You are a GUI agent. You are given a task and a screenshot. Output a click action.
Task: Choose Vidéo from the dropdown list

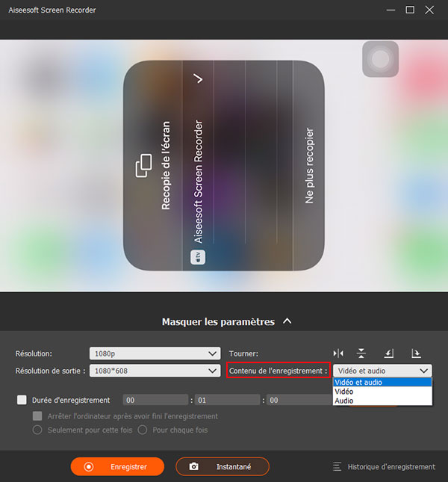click(x=344, y=392)
